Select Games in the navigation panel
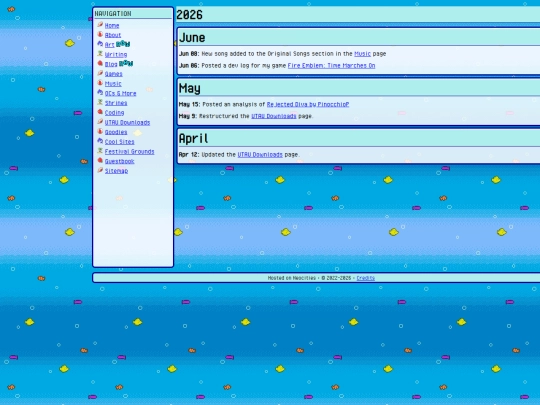 pyautogui.click(x=114, y=74)
